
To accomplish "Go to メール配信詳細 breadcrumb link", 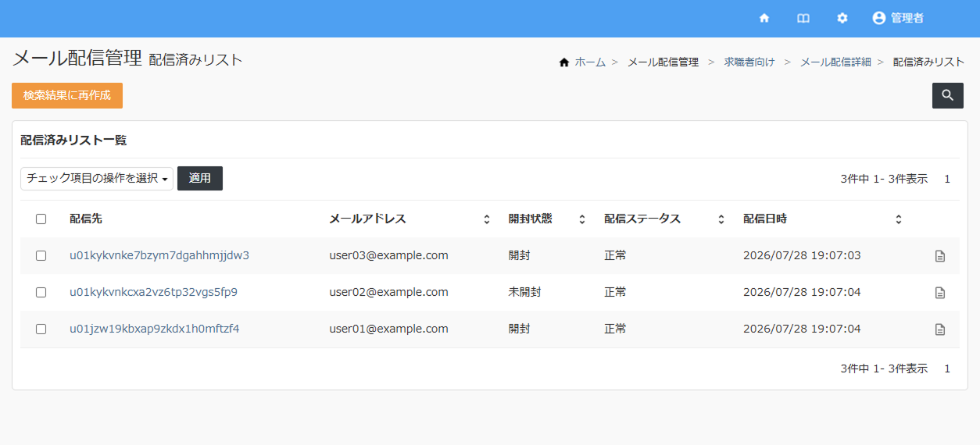I will pyautogui.click(x=835, y=62).
